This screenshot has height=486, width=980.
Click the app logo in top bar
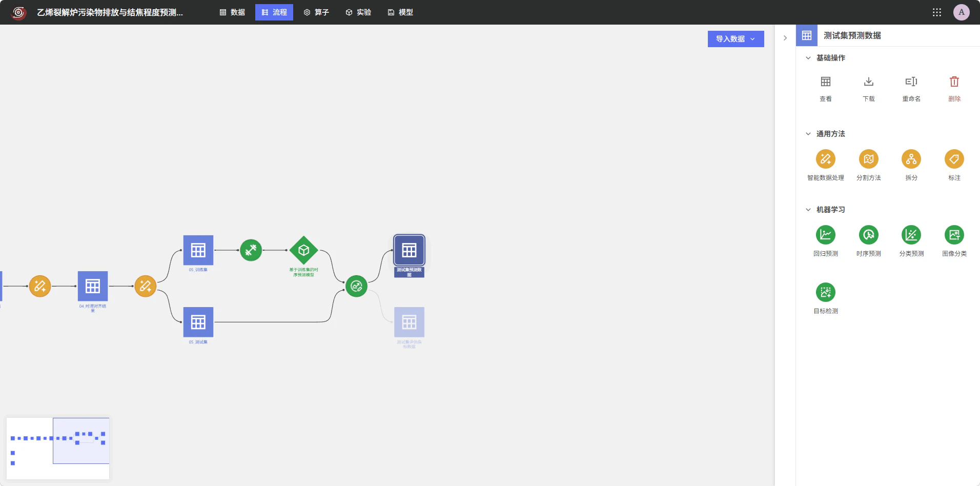coord(18,12)
